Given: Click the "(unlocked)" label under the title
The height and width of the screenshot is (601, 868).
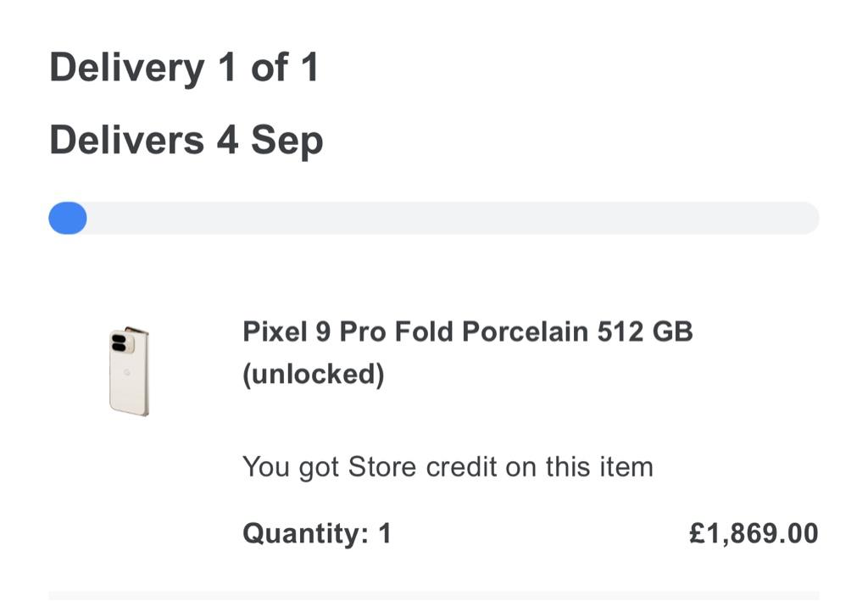Looking at the screenshot, I should pyautogui.click(x=313, y=374).
